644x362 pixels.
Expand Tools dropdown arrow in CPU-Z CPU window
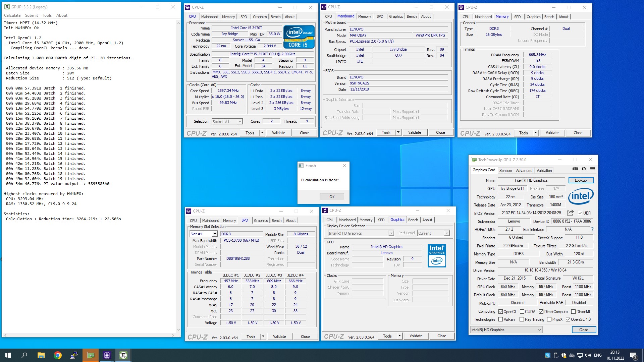(x=262, y=133)
